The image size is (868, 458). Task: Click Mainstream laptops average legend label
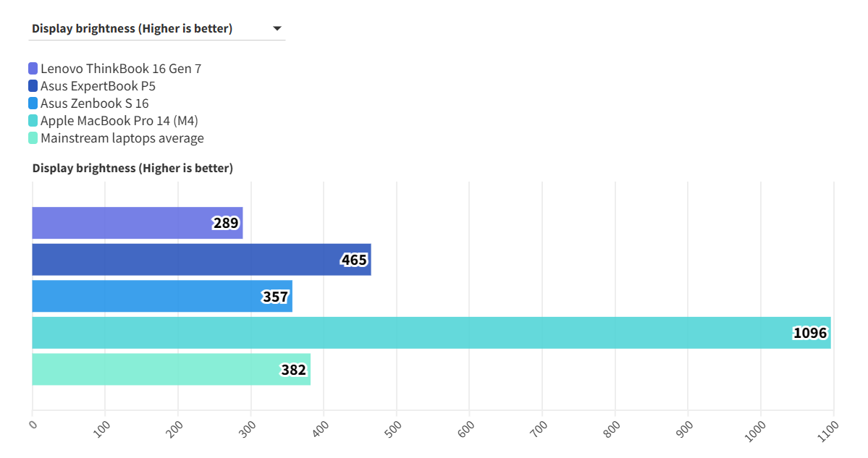pyautogui.click(x=122, y=138)
